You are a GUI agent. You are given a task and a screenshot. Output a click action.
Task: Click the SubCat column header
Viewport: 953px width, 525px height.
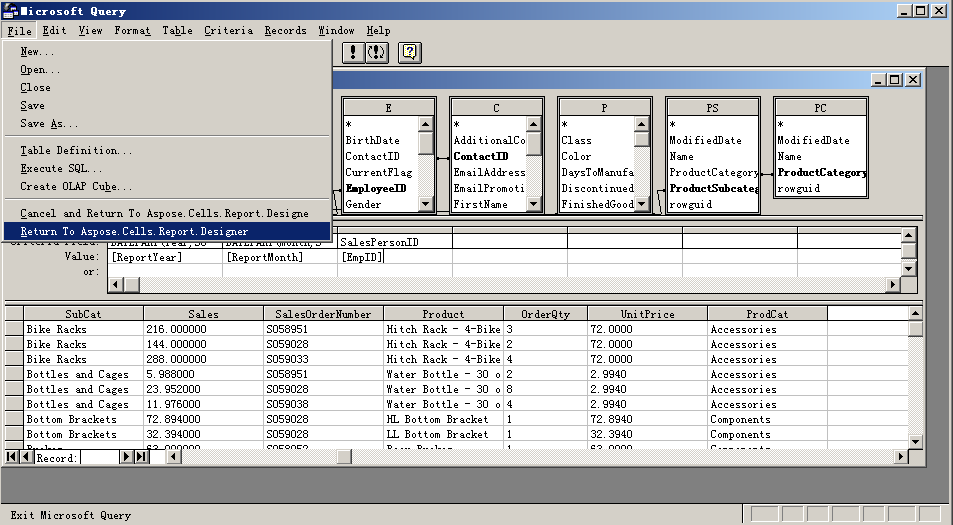click(83, 314)
